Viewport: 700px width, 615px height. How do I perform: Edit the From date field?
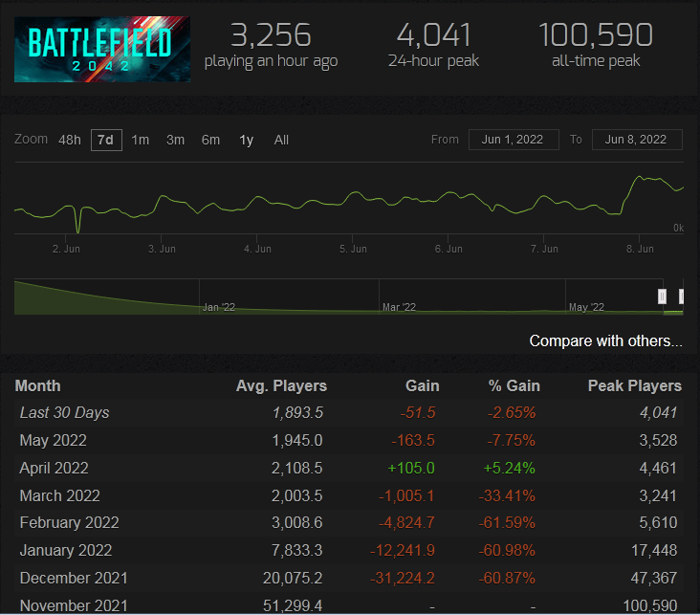(514, 140)
